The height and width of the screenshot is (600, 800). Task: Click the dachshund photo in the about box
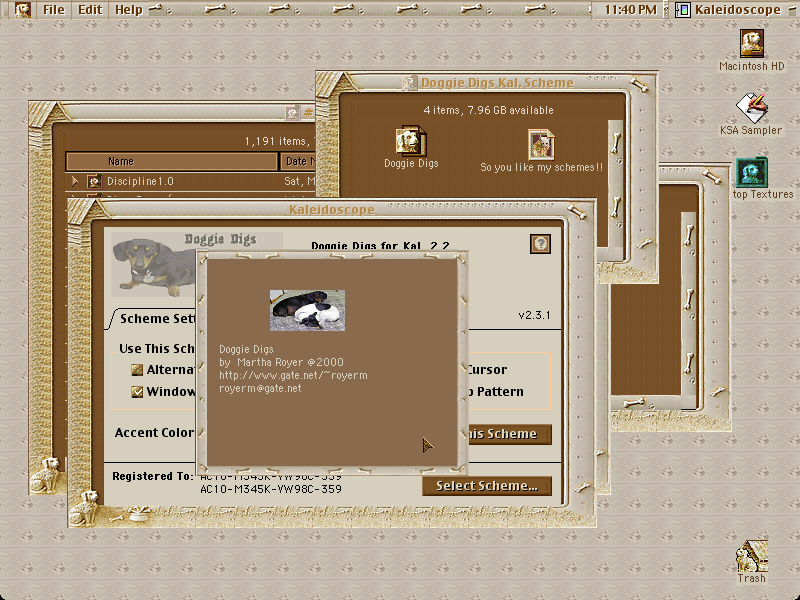307,310
